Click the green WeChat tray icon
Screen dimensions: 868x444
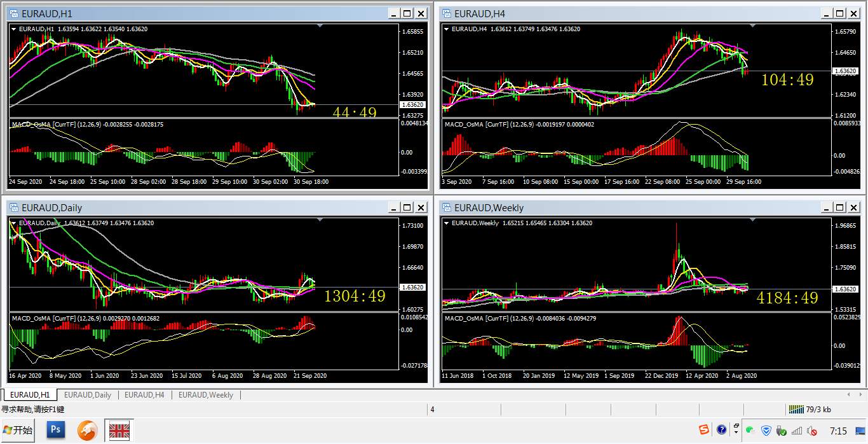pyautogui.click(x=750, y=431)
